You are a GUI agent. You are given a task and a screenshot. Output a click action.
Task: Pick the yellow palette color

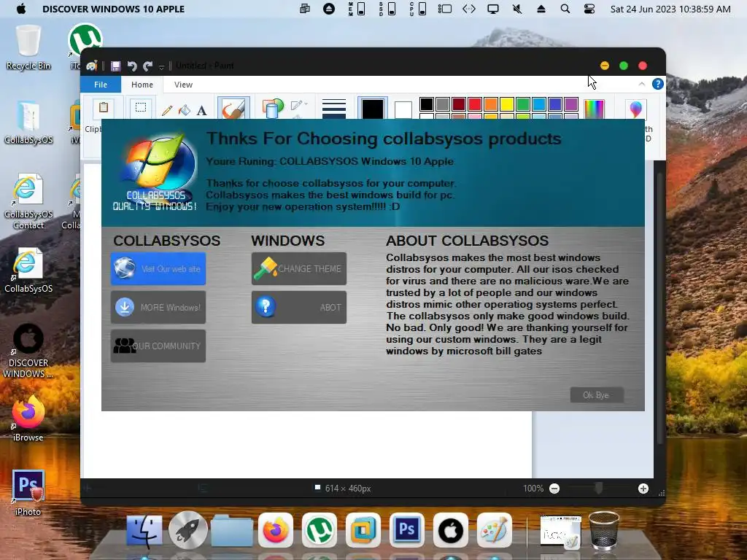click(507, 104)
